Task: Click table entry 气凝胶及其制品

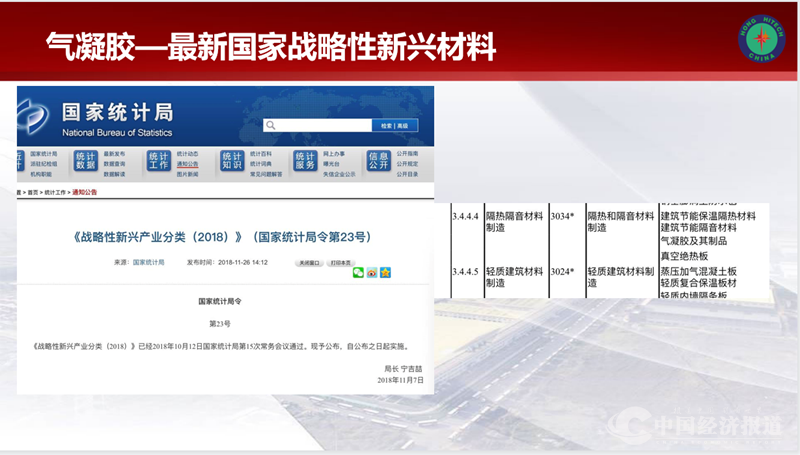Action: [x=694, y=241]
